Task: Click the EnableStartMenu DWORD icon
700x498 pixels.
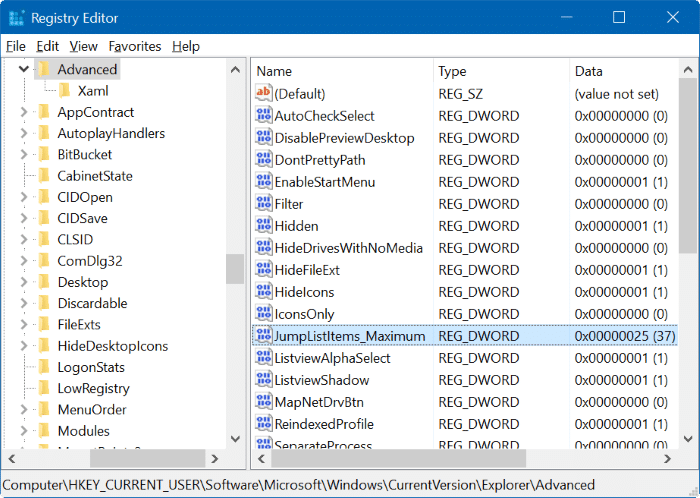Action: pos(263,181)
